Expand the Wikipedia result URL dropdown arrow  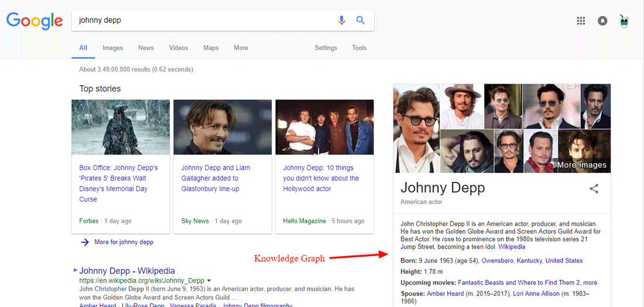coord(209,281)
